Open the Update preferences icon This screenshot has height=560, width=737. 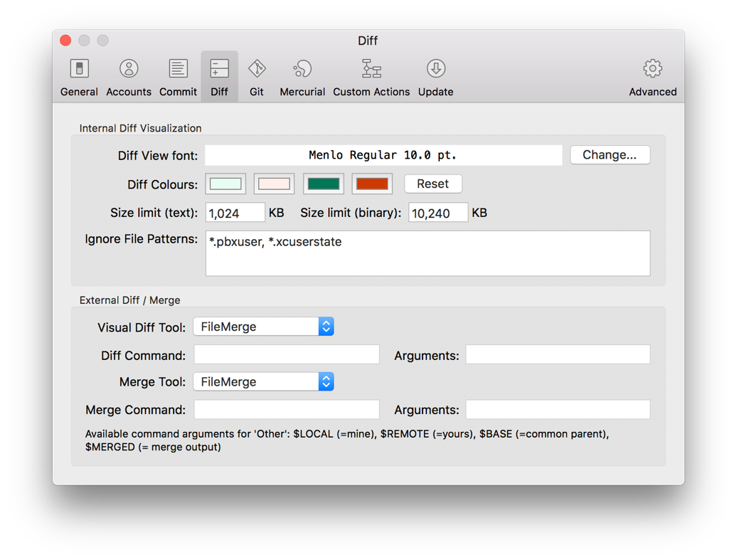point(435,69)
